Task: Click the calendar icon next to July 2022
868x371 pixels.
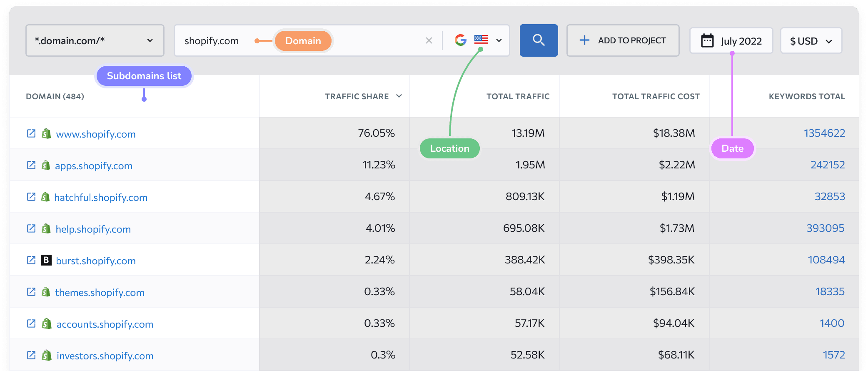Action: (707, 40)
